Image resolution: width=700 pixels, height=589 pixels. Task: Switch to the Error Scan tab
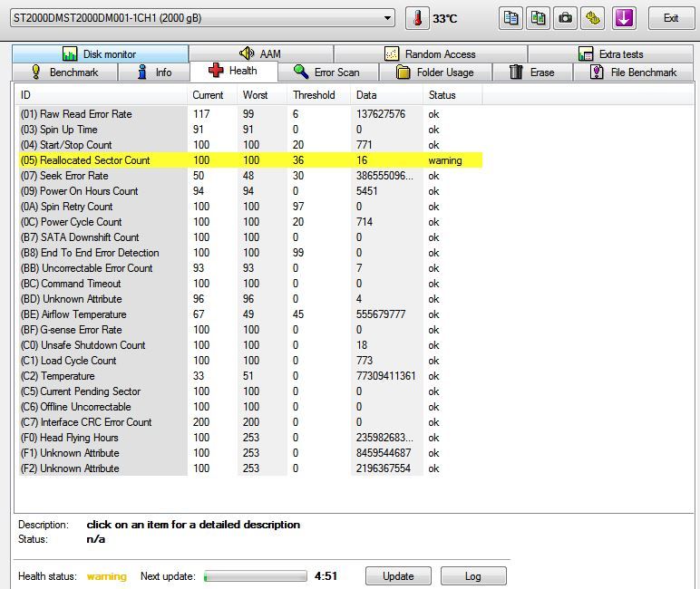coord(326,72)
